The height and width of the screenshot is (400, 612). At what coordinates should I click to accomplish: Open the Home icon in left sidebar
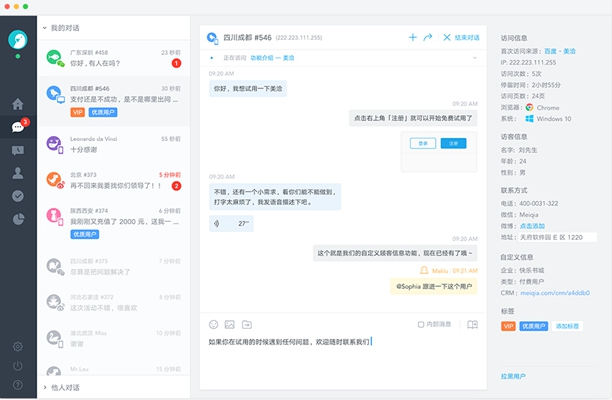(x=18, y=104)
